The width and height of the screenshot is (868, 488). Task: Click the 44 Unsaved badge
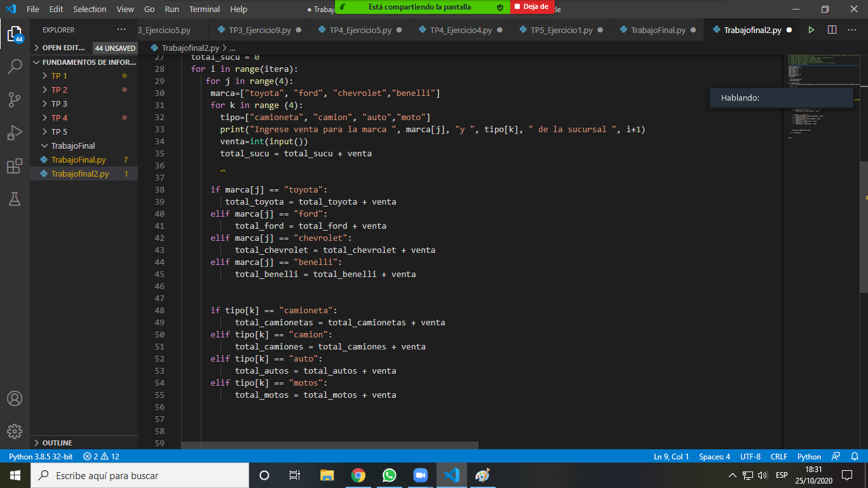click(115, 48)
